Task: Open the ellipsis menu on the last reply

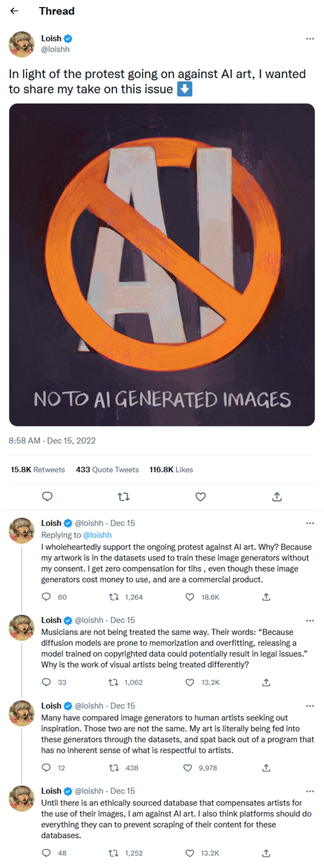Action: point(310,791)
